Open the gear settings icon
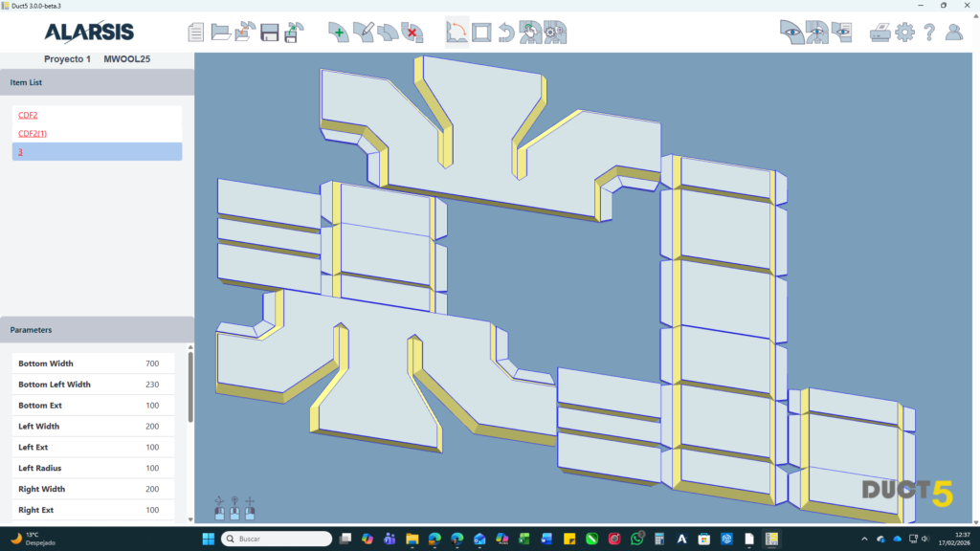The image size is (980, 551). pyautogui.click(x=904, y=33)
